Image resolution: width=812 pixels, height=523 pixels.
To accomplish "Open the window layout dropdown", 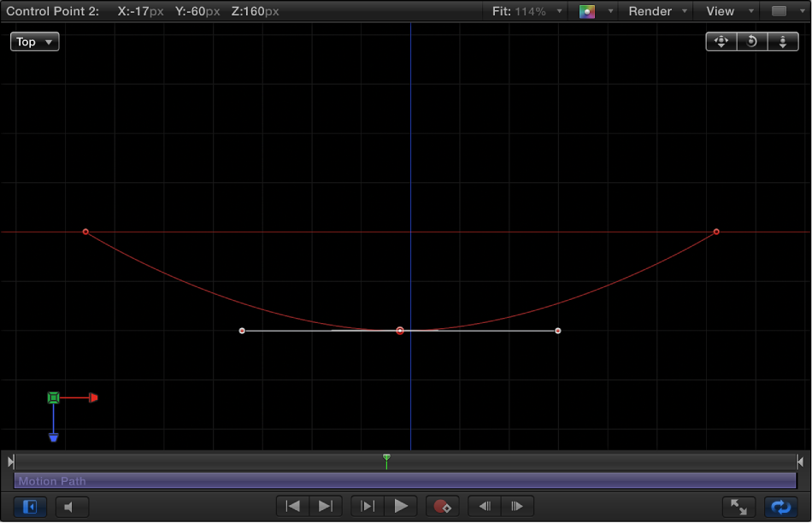I will coord(780,11).
